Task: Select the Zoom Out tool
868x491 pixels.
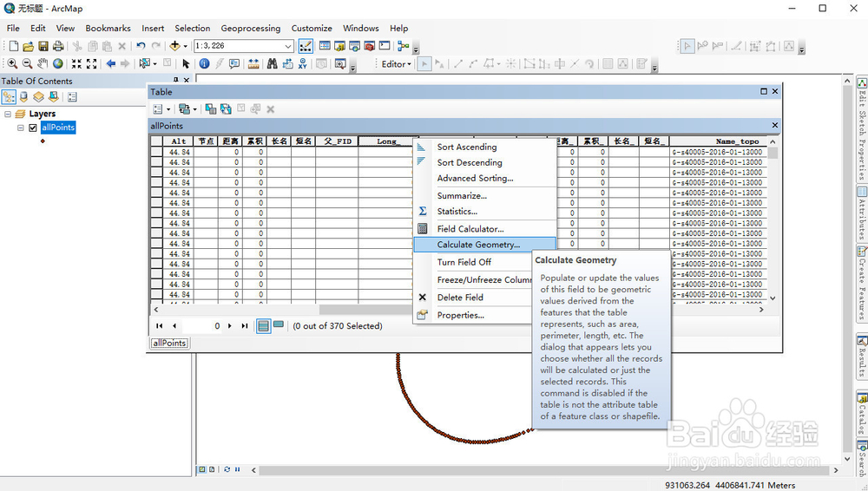Action: (x=27, y=63)
